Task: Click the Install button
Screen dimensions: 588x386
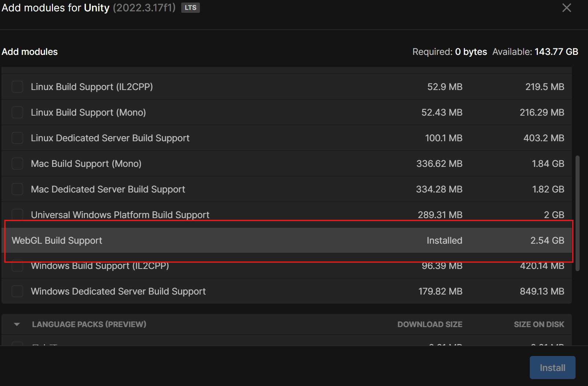Action: (552, 368)
